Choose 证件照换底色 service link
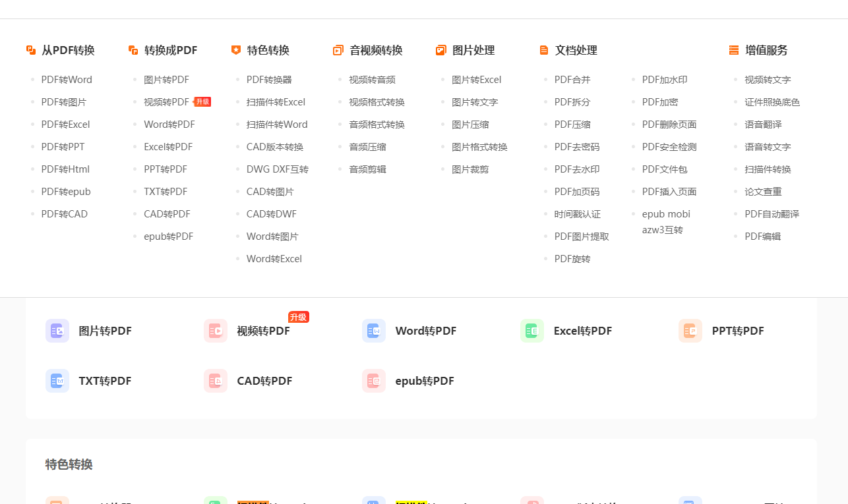The image size is (848, 504). point(772,102)
